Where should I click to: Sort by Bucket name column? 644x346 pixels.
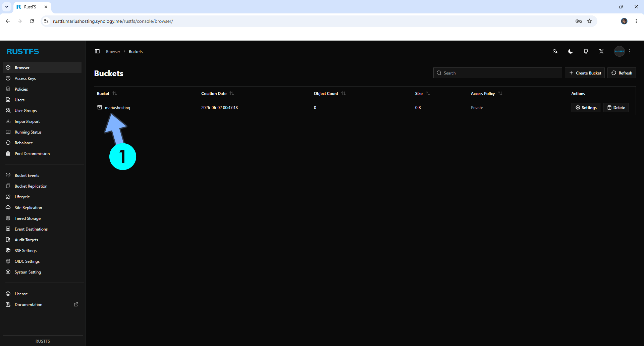(x=107, y=93)
